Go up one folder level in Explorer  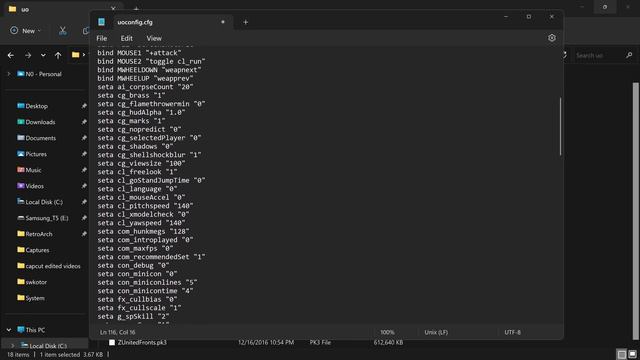click(x=58, y=55)
